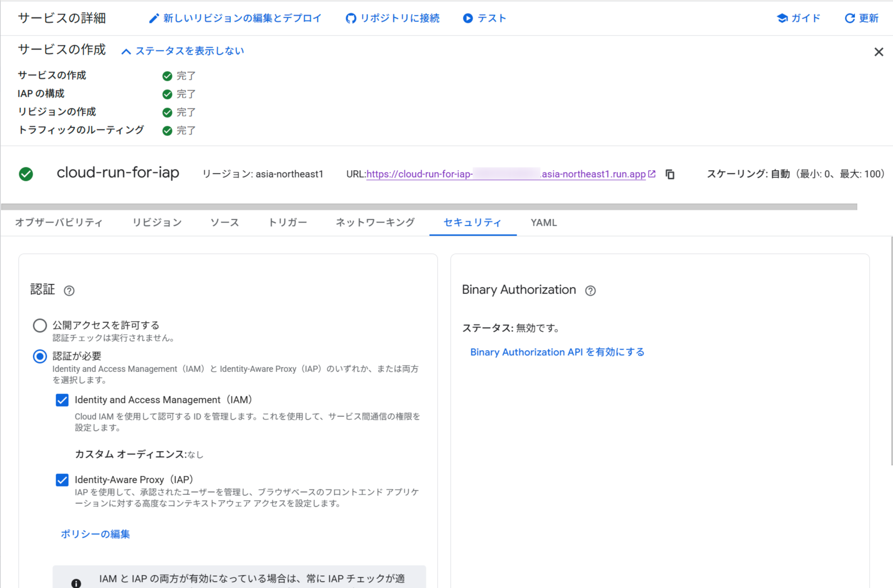Switch to the YAML tab
Screen dimensions: 893x588
point(543,222)
